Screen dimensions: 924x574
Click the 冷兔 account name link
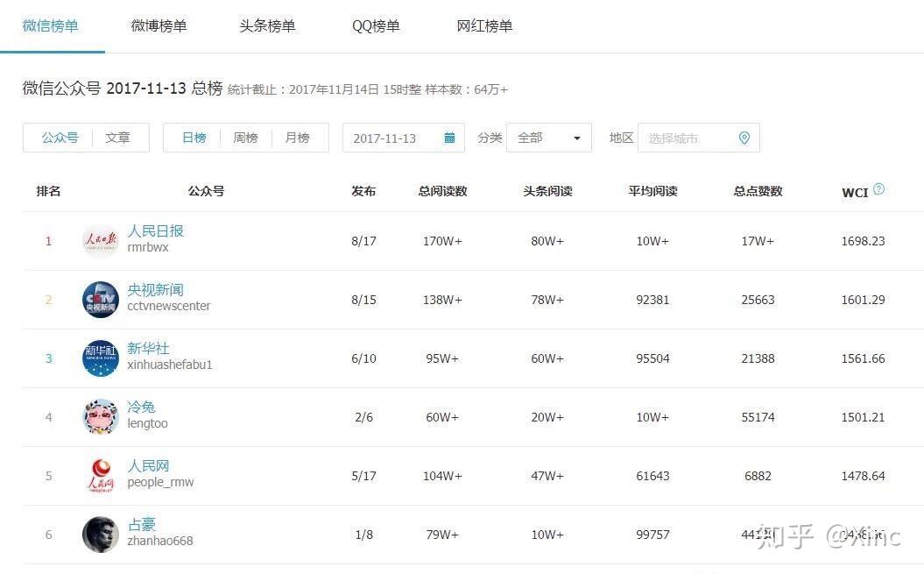coord(141,407)
